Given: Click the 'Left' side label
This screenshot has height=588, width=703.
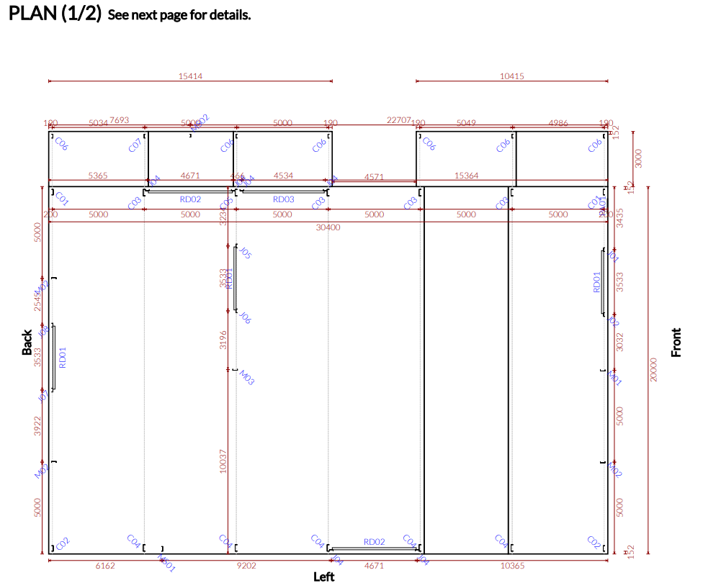Looking at the screenshot, I should (323, 576).
